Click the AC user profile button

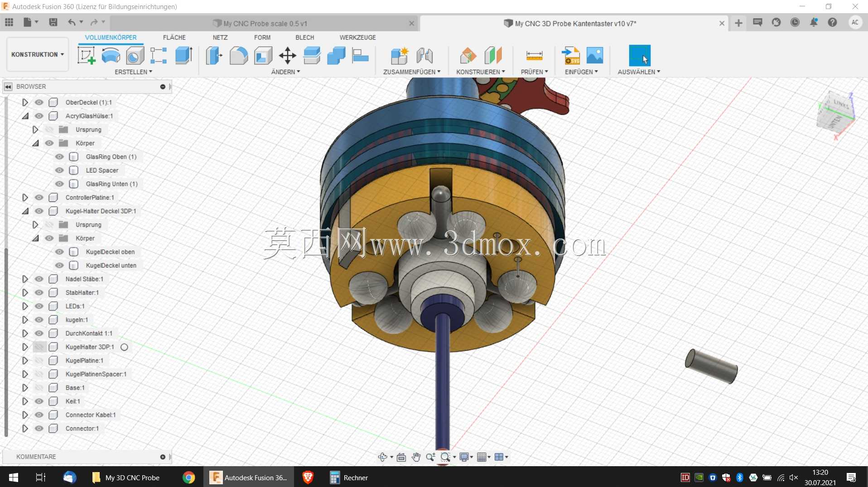(855, 22)
